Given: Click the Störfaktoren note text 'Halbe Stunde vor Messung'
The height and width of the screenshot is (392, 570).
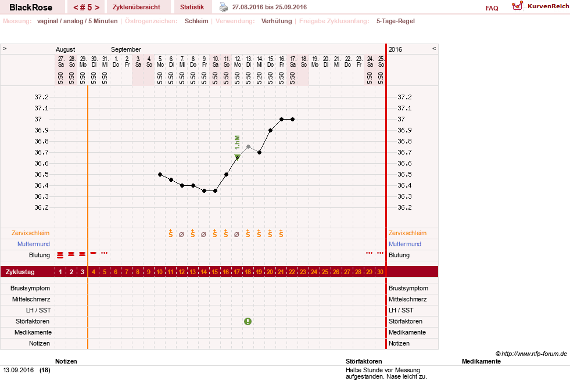Looking at the screenshot, I should pyautogui.click(x=383, y=370).
